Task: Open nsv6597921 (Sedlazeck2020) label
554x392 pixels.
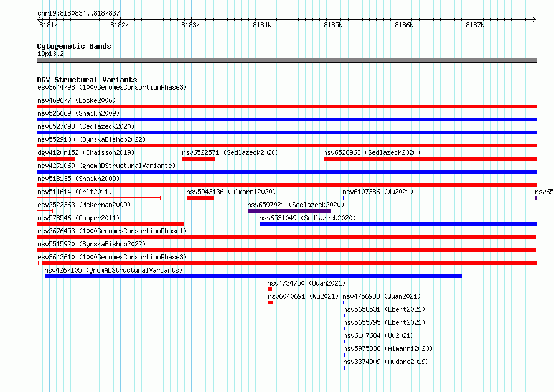Action: [296, 205]
